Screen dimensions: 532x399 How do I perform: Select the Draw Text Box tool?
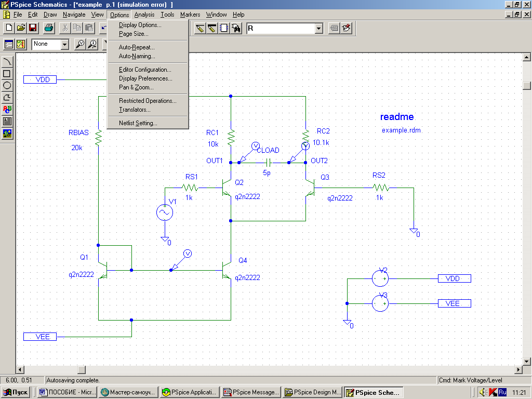tap(7, 121)
